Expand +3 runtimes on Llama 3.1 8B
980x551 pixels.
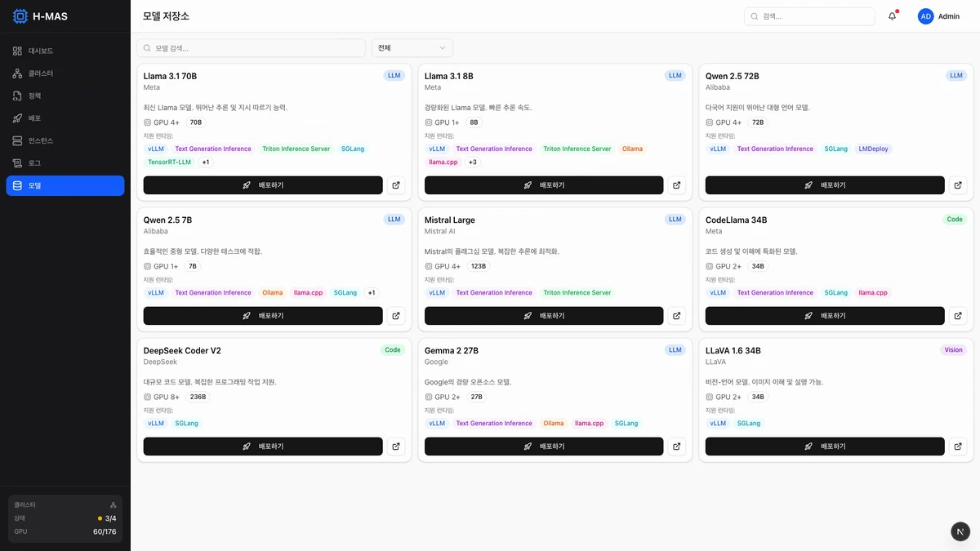[473, 162]
